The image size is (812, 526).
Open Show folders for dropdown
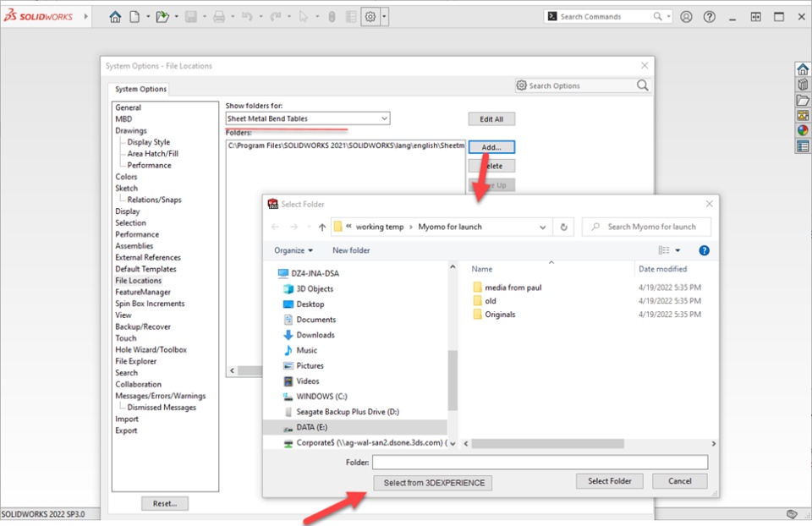pyautogui.click(x=308, y=118)
